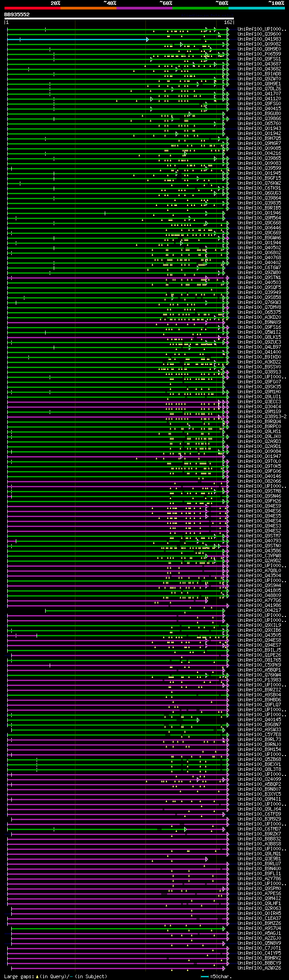
Task: Open the UniRef100_A7Y7G6 entry
Action: [x=259, y=601]
